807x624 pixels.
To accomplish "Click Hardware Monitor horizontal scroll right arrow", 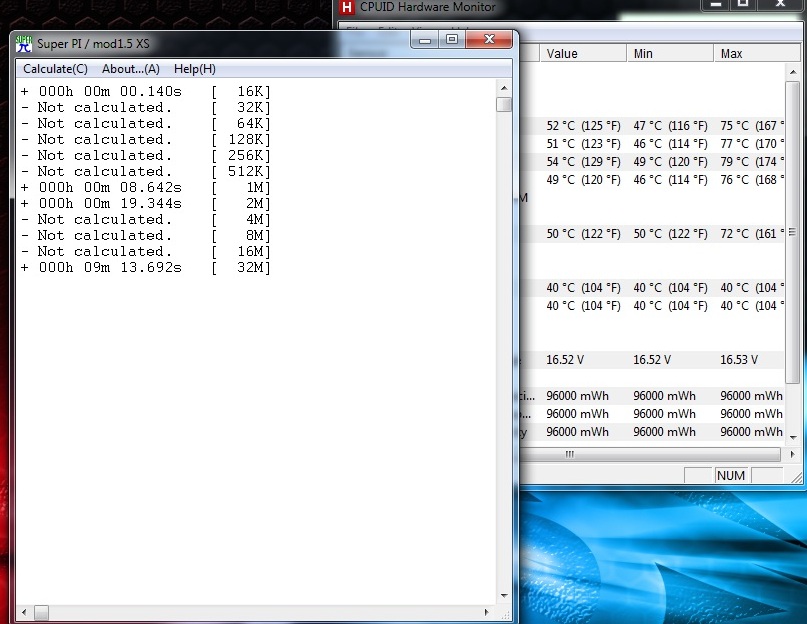I will (x=793, y=455).
